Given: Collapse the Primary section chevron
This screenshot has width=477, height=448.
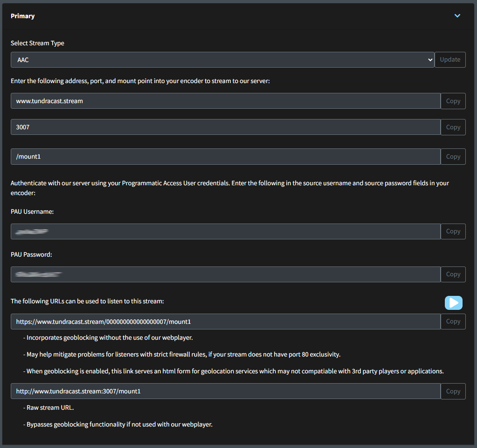Looking at the screenshot, I should [457, 16].
